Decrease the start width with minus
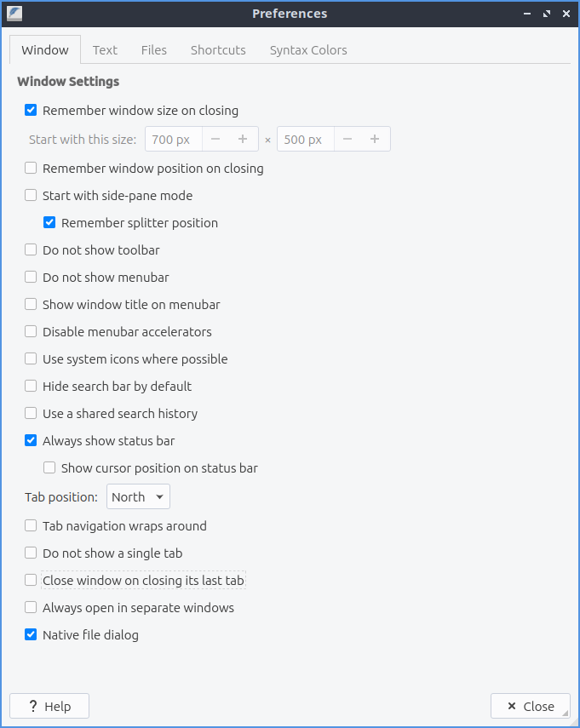Viewport: 580px width, 728px height. [215, 140]
